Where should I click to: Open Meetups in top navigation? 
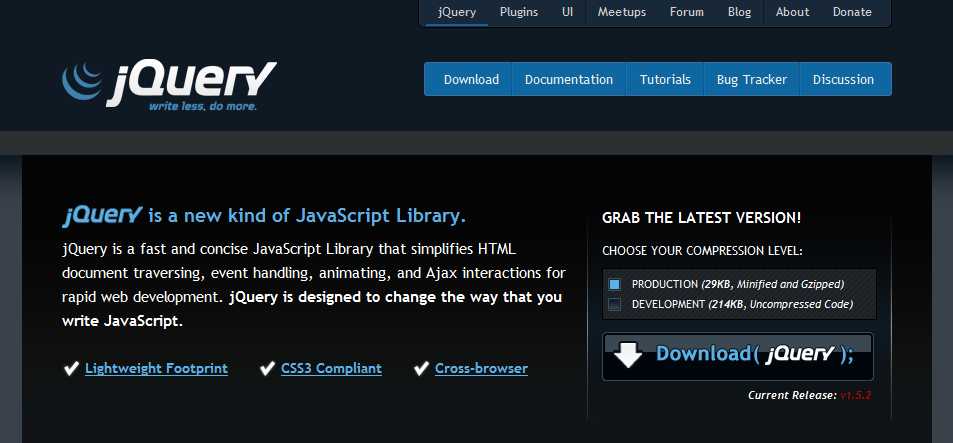click(621, 12)
